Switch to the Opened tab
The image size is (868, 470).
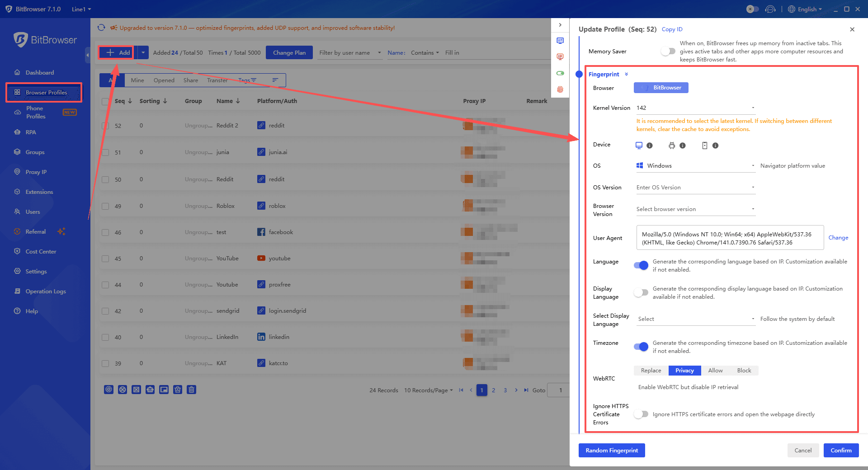(x=164, y=80)
